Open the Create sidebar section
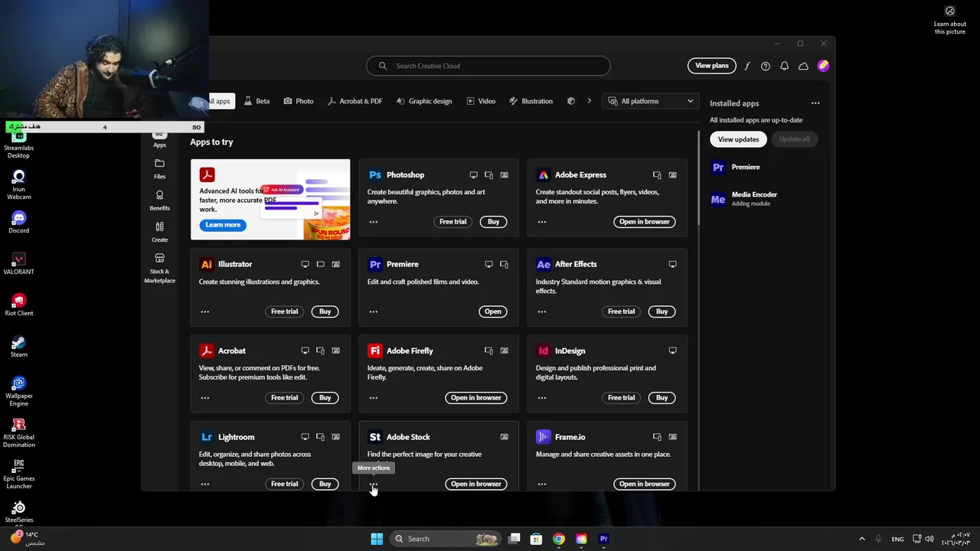Image resolution: width=980 pixels, height=551 pixels. (x=159, y=232)
